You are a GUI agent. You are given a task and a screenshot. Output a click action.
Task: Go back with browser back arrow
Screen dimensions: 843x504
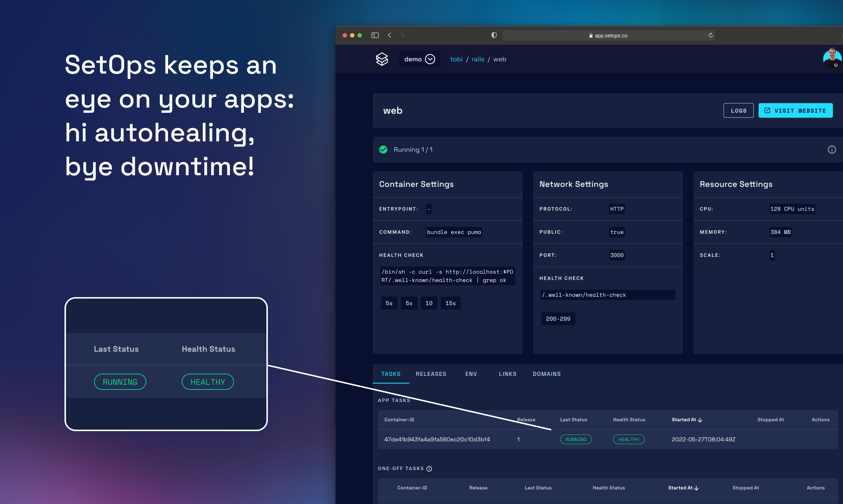(x=389, y=35)
